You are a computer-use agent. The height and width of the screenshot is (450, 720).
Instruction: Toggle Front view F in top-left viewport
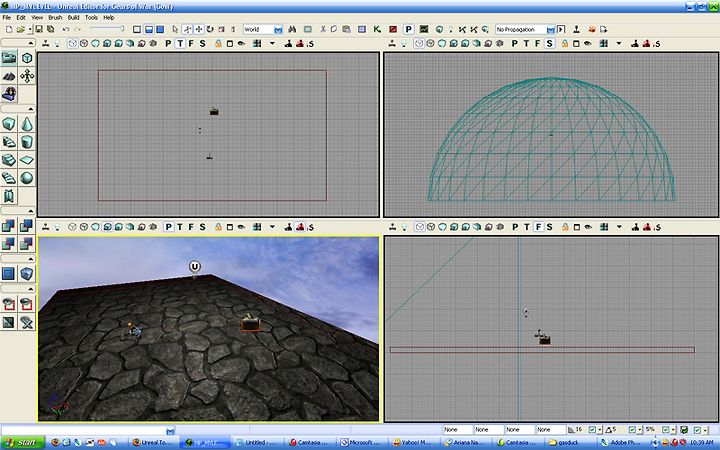(x=191, y=44)
